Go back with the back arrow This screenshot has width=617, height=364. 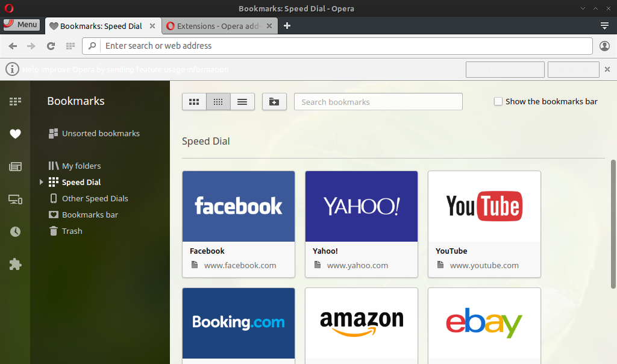pos(13,46)
